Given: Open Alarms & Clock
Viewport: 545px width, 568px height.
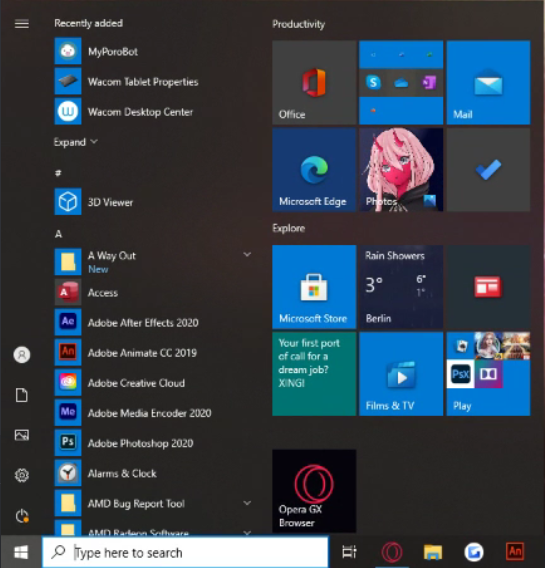Looking at the screenshot, I should point(152,473).
